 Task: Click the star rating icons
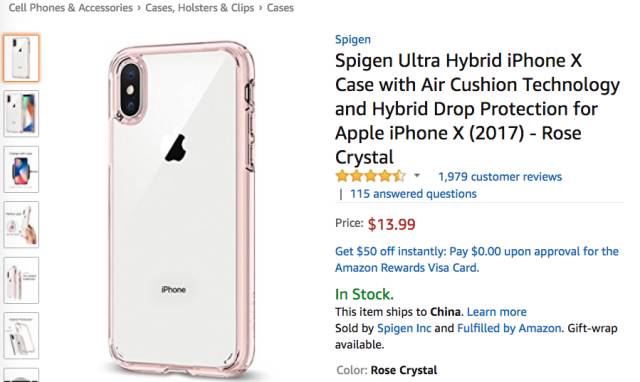[371, 176]
